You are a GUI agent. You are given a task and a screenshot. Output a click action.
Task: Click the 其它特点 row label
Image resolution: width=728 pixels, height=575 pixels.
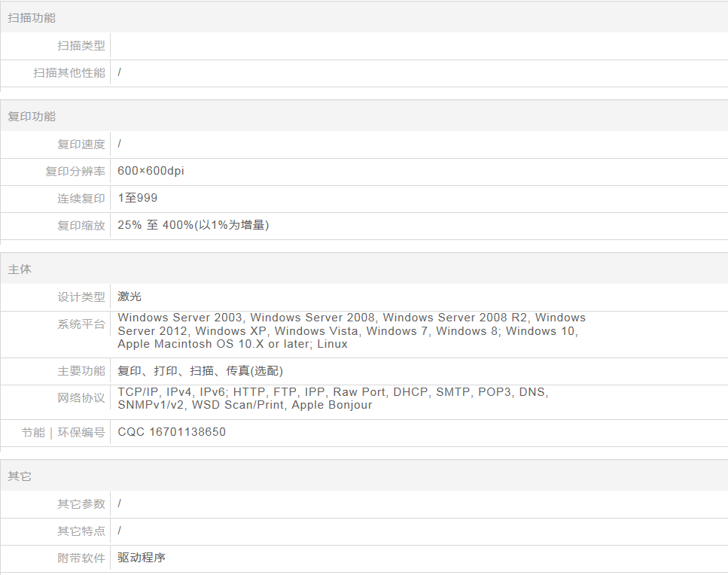(81, 531)
